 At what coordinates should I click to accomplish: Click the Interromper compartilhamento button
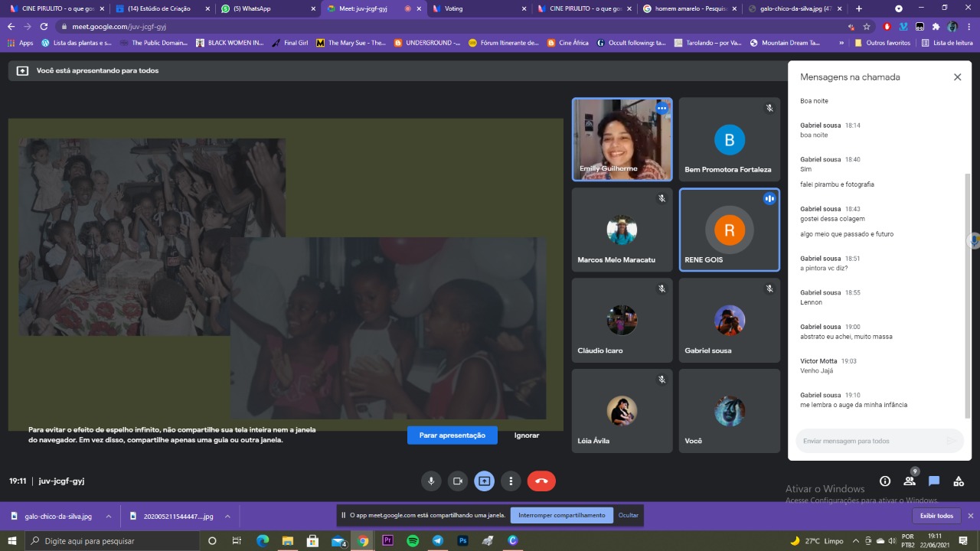561,515
